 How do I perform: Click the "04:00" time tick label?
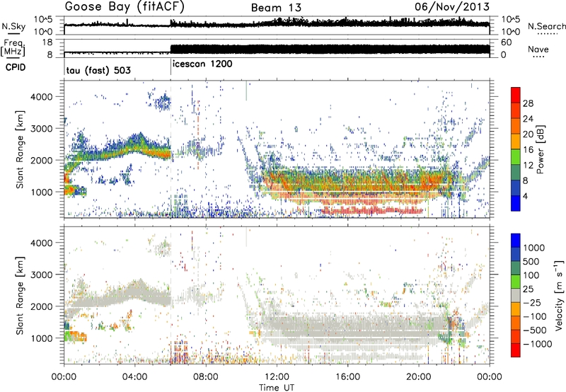click(x=134, y=377)
